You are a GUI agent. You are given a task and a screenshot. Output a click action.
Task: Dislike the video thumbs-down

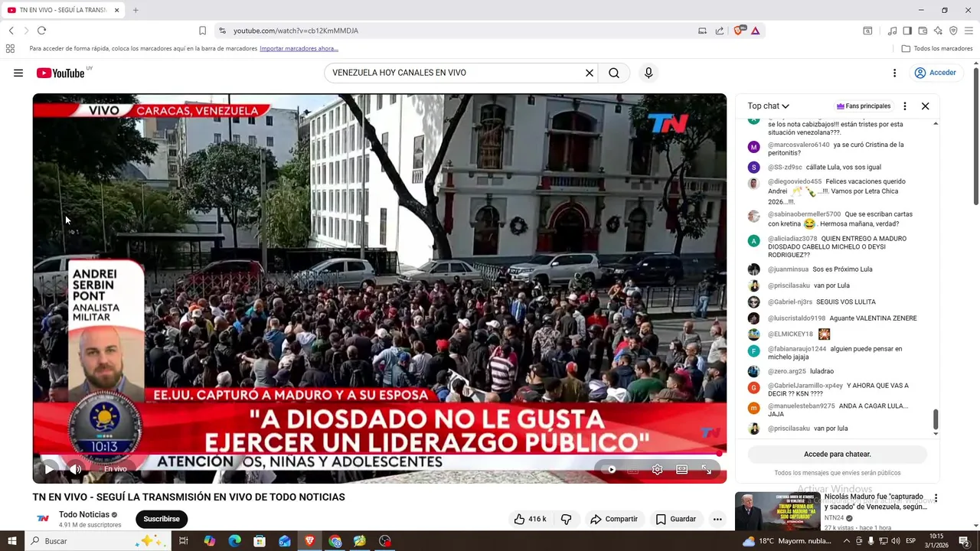[567, 519]
